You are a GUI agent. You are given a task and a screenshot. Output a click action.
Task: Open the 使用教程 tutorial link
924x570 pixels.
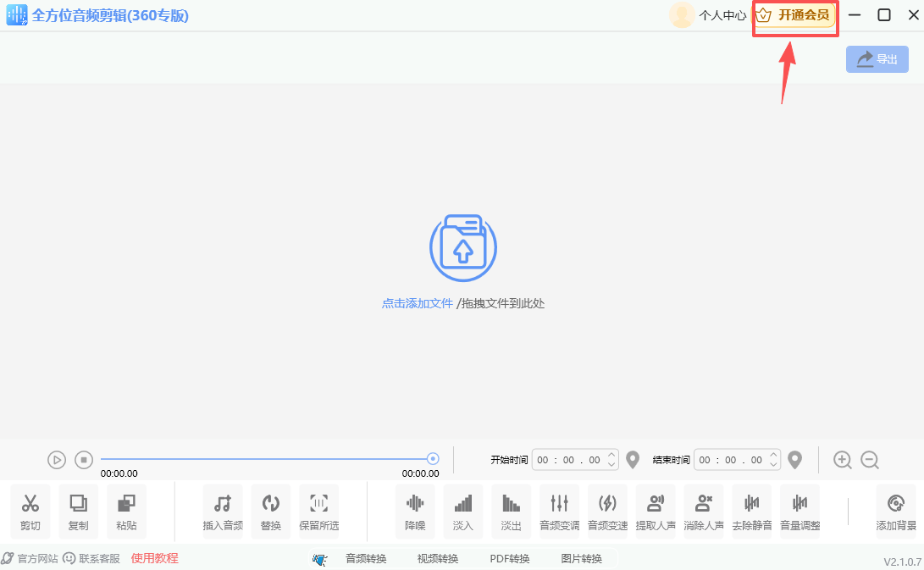click(154, 558)
